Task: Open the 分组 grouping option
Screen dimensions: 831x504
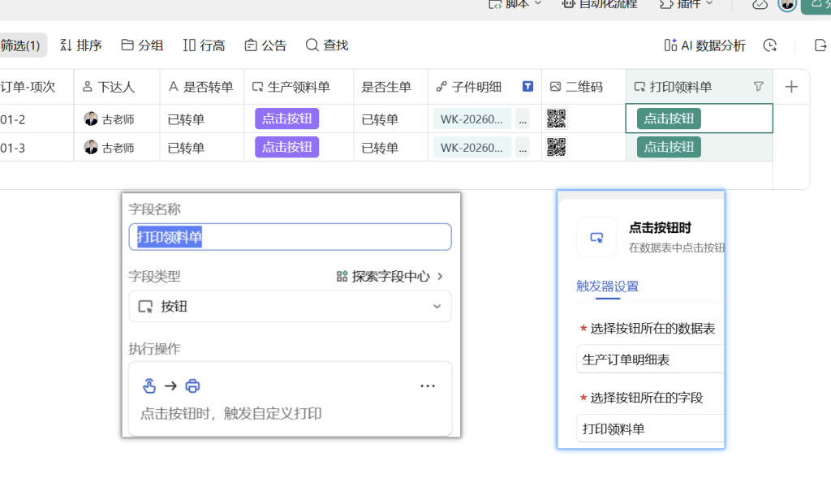Action: click(x=142, y=45)
